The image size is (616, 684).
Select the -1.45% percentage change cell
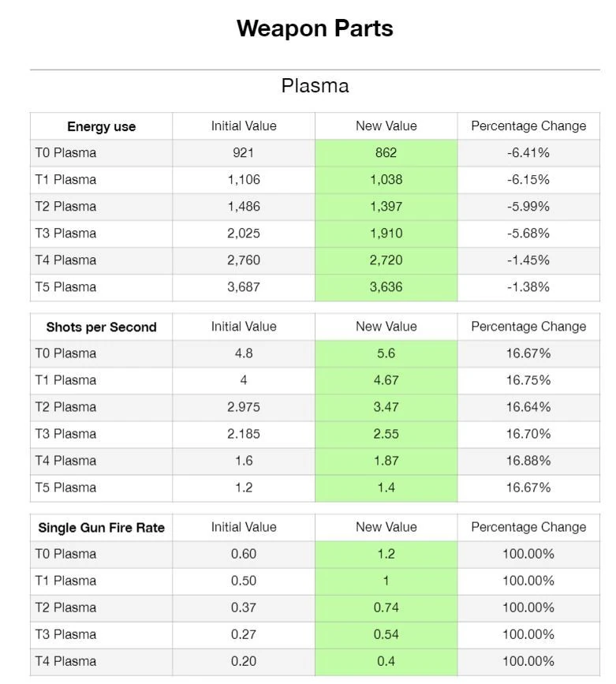coord(528,260)
